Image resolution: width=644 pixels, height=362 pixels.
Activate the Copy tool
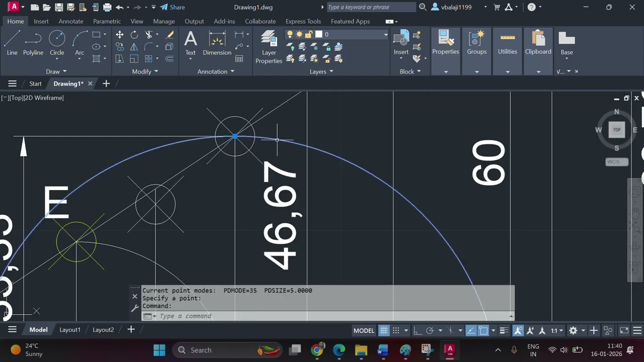(x=120, y=47)
